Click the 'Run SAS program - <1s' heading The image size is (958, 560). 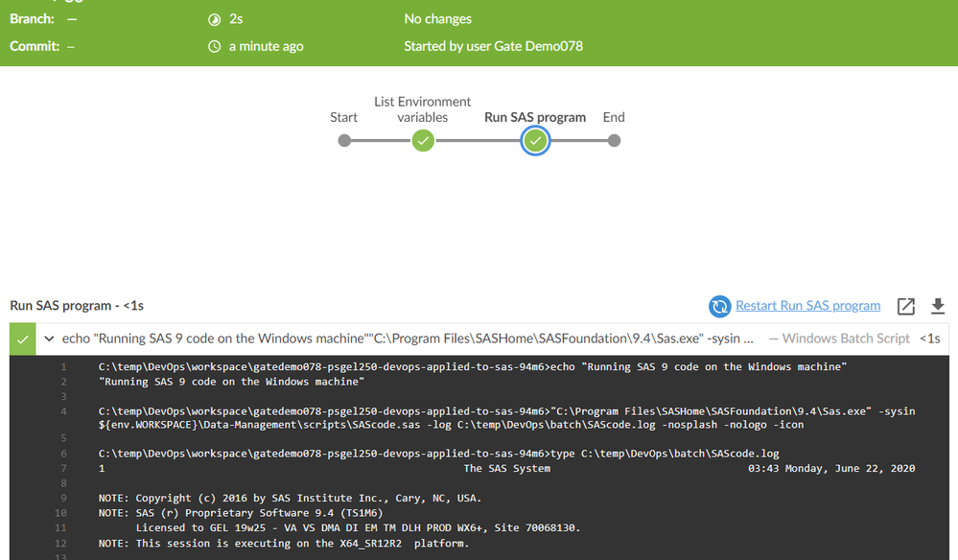(x=77, y=305)
